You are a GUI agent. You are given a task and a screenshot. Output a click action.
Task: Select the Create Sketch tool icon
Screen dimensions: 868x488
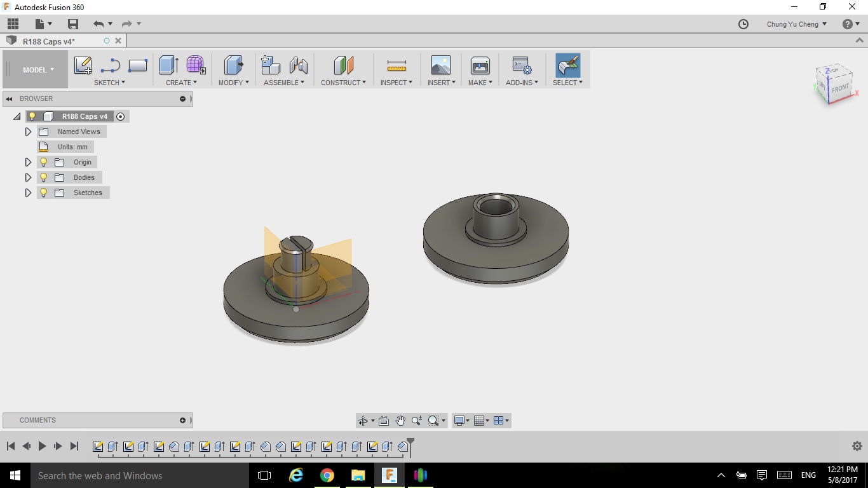(x=83, y=65)
